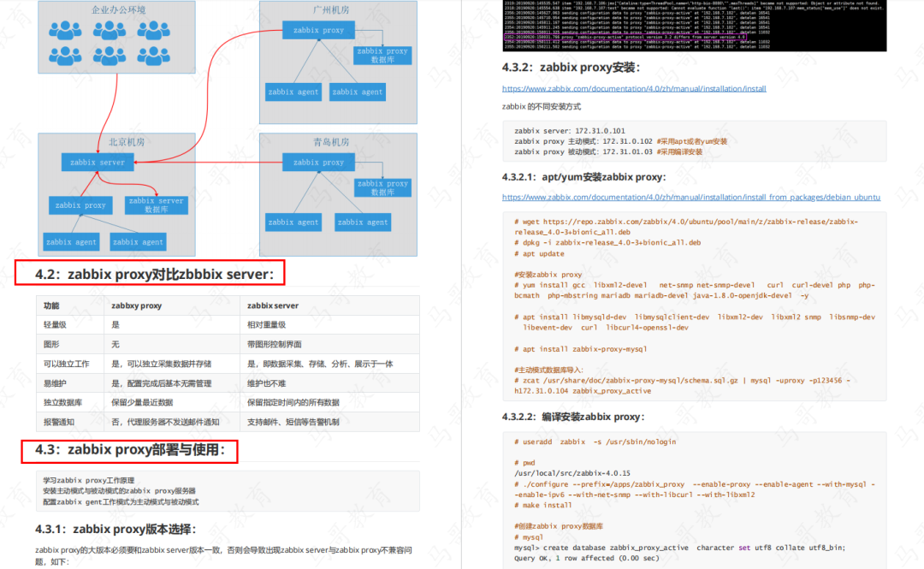Click heading 4.3.2 zabbix proxy安装
The image size is (924, 569).
coord(571,68)
